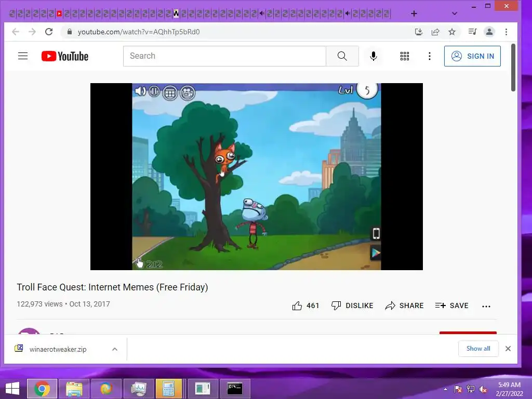532x399 pixels.
Task: Show hidden system tray icons
Action: pyautogui.click(x=445, y=389)
